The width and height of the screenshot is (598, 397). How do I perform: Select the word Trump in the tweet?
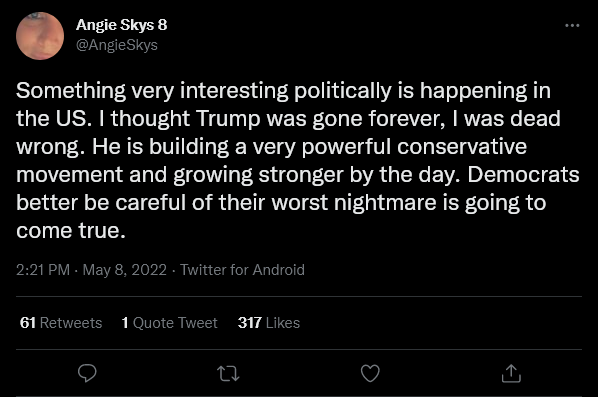pyautogui.click(x=228, y=119)
